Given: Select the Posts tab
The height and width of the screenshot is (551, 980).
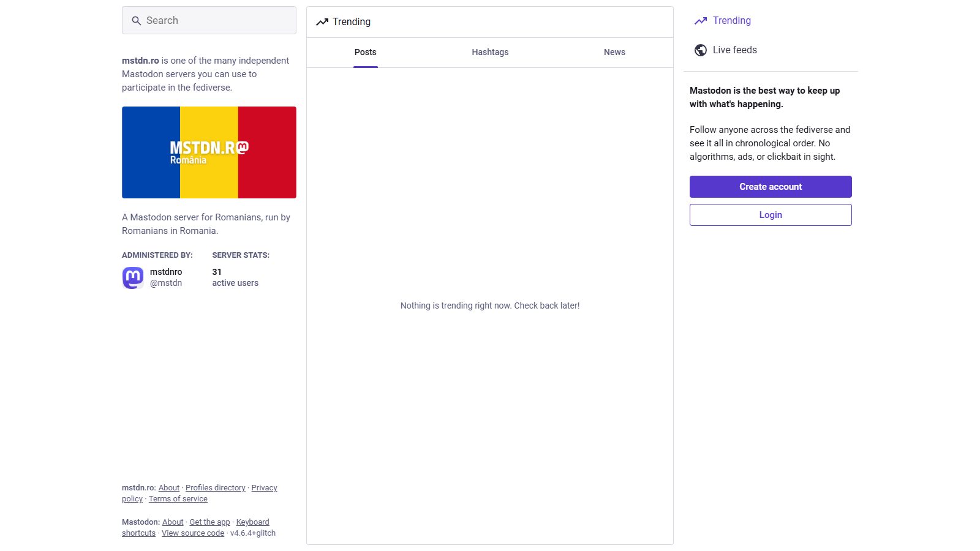Looking at the screenshot, I should [x=366, y=52].
